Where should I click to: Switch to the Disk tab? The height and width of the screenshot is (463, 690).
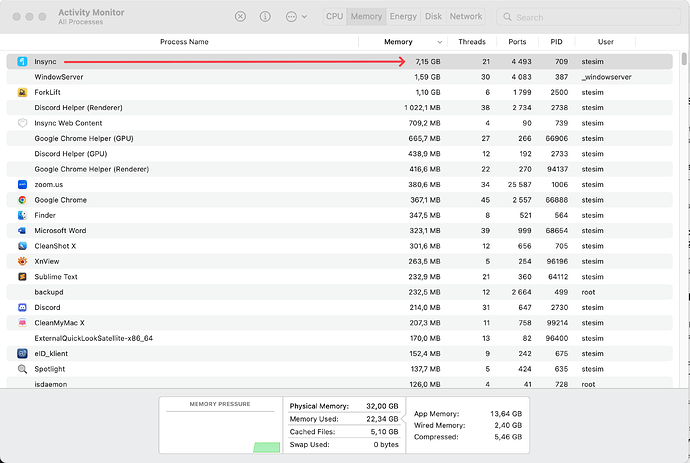tap(433, 17)
